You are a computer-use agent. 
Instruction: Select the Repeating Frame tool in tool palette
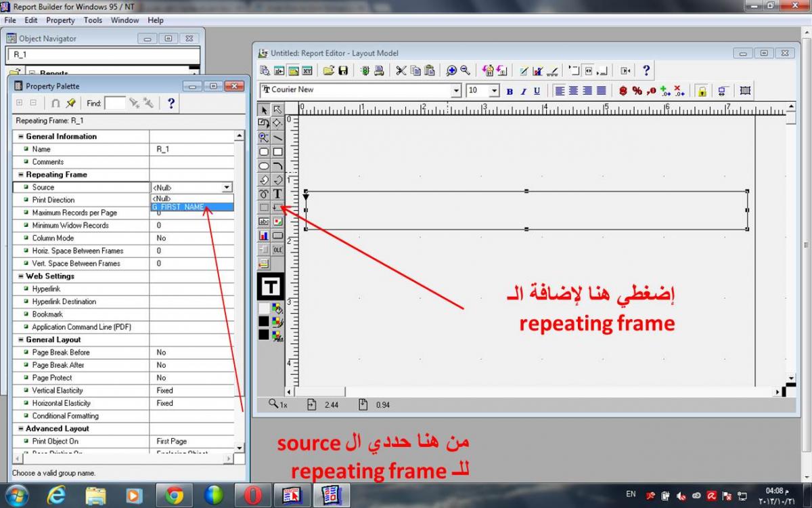[x=277, y=207]
